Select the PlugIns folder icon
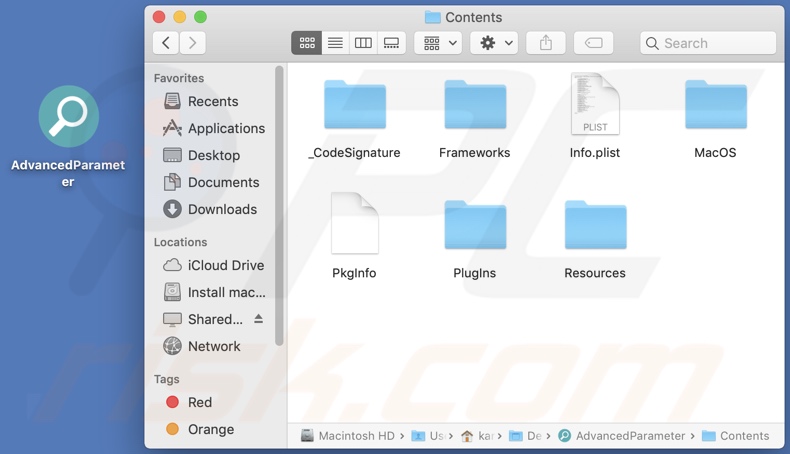The height and width of the screenshot is (454, 790). [475, 225]
